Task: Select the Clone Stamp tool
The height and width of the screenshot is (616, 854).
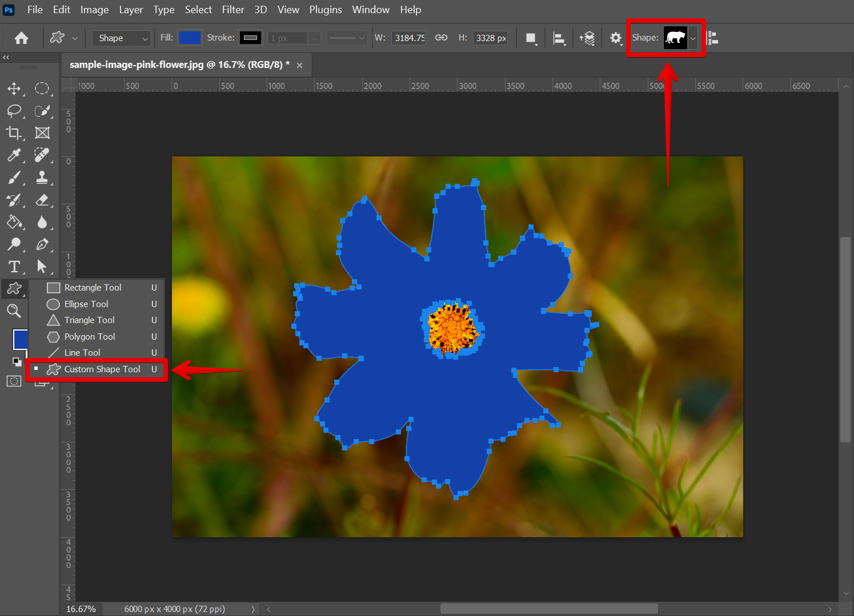Action: coord(42,178)
